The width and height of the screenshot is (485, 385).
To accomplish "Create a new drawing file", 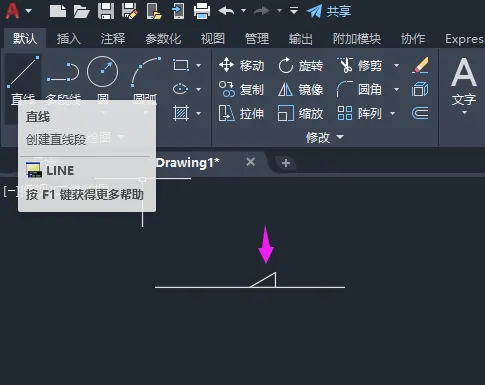I will click(58, 11).
